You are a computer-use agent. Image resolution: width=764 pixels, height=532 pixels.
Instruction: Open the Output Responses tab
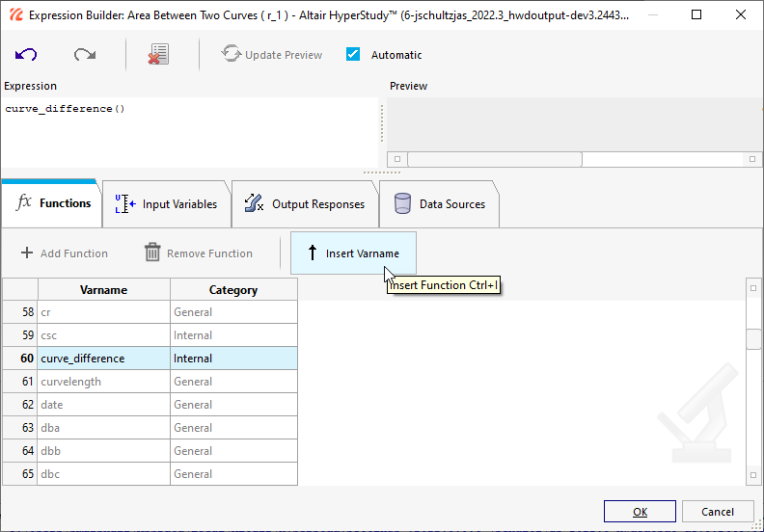pos(305,204)
